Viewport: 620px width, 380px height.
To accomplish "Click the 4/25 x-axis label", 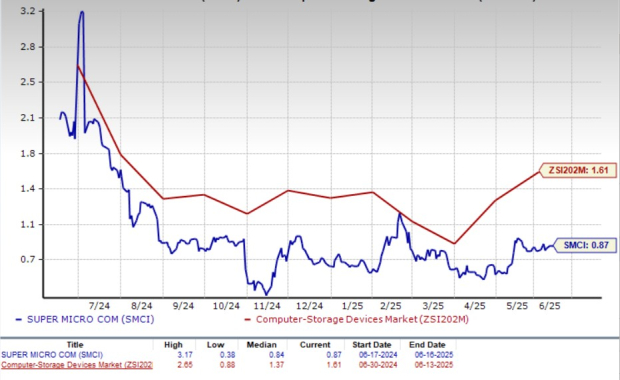I will pyautogui.click(x=474, y=306).
